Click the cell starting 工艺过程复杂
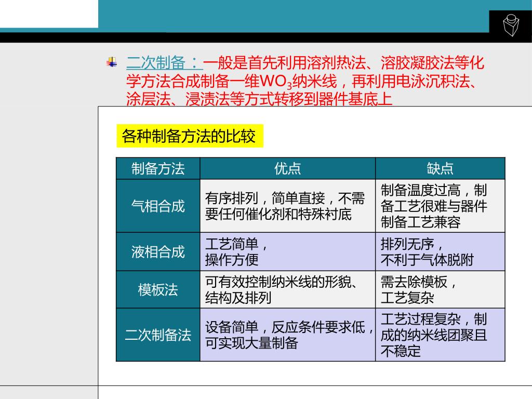This screenshot has width=532, height=399. pyautogui.click(x=440, y=335)
